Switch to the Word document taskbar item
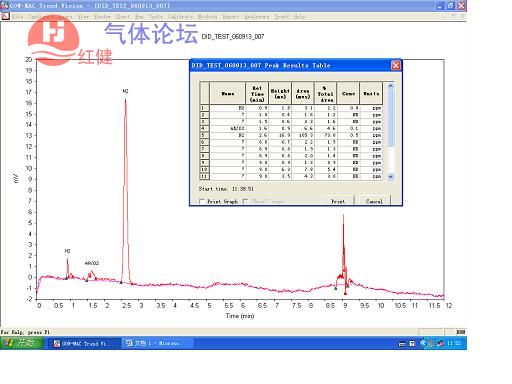Screen dimensions: 512x384 (157, 343)
